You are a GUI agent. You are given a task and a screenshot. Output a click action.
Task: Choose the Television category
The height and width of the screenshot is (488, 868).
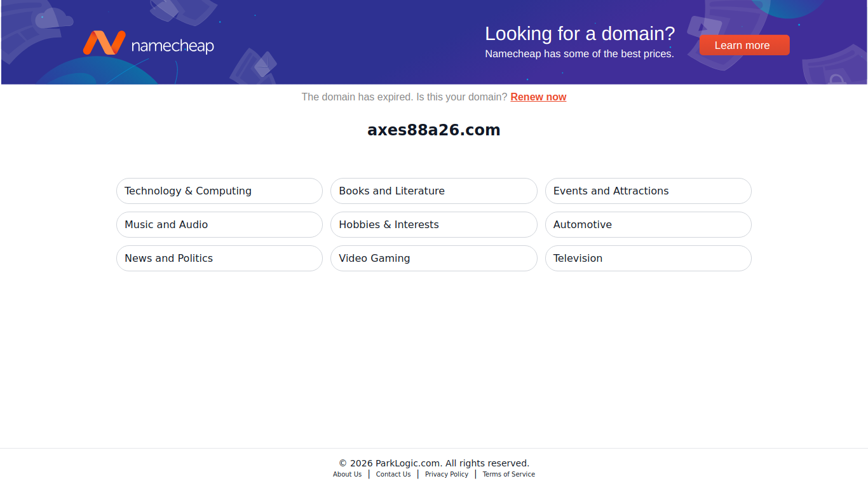648,258
